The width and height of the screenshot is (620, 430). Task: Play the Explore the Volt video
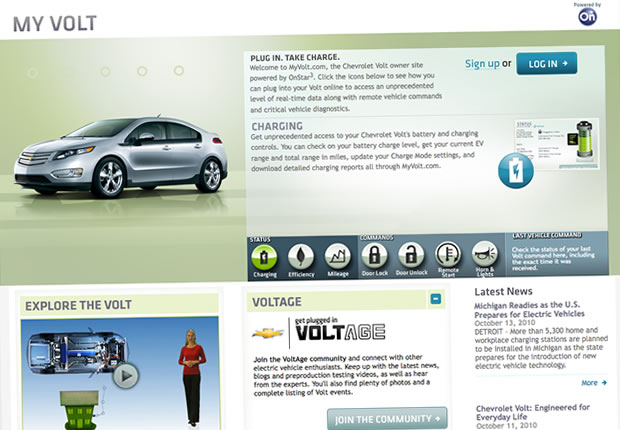pos(126,375)
